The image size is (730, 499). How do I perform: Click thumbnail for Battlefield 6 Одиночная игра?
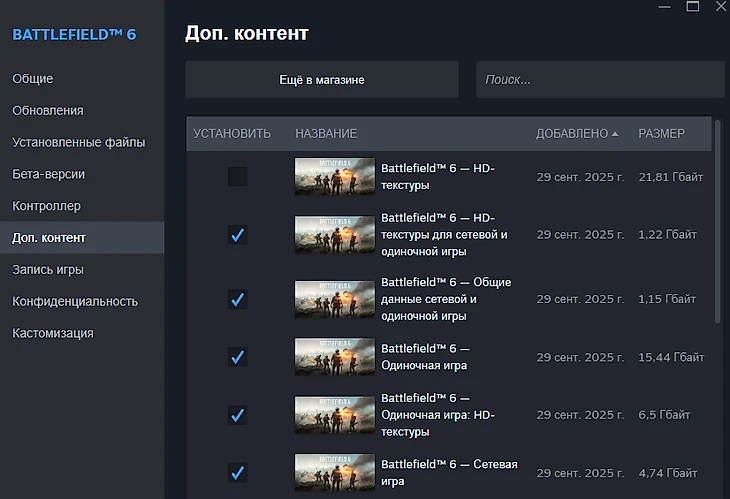coord(334,357)
